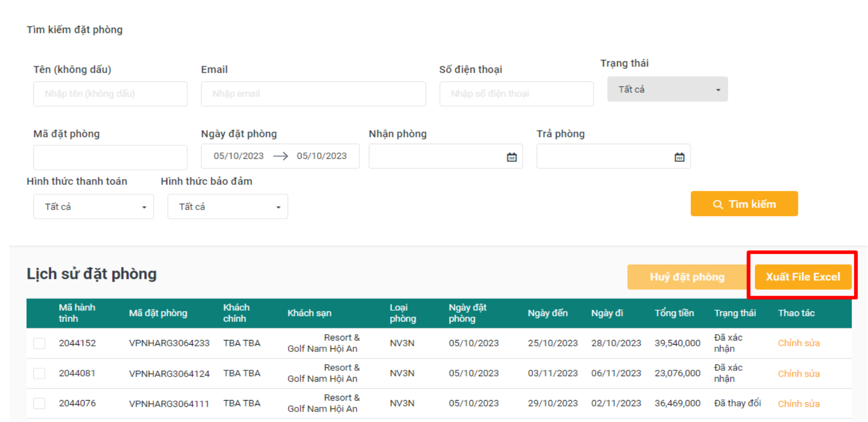868x422 pixels.
Task: Click the Ngày đến column header
Action: point(547,313)
